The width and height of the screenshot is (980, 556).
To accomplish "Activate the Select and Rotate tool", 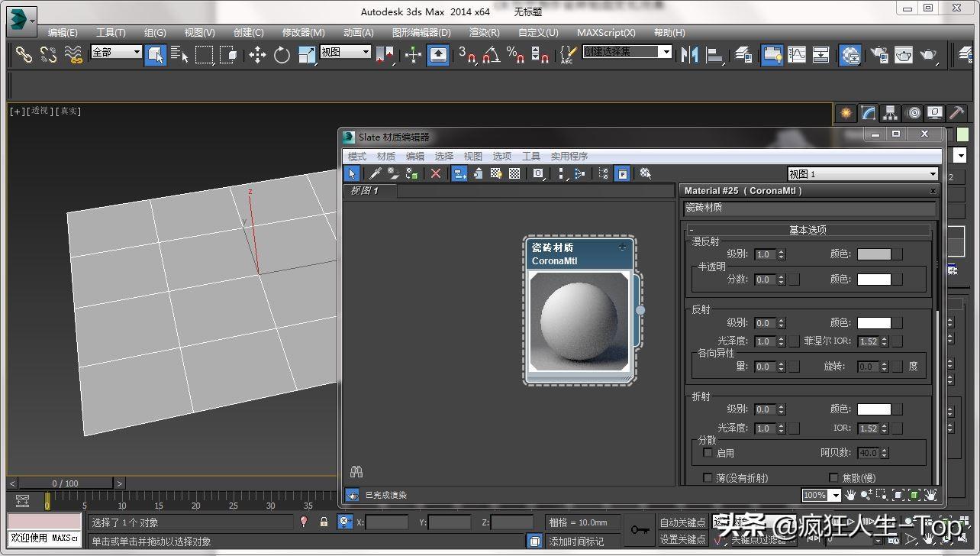I will pos(282,55).
